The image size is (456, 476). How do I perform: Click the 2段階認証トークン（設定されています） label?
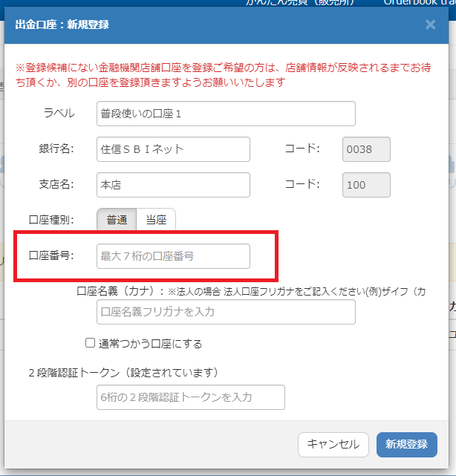(x=123, y=373)
